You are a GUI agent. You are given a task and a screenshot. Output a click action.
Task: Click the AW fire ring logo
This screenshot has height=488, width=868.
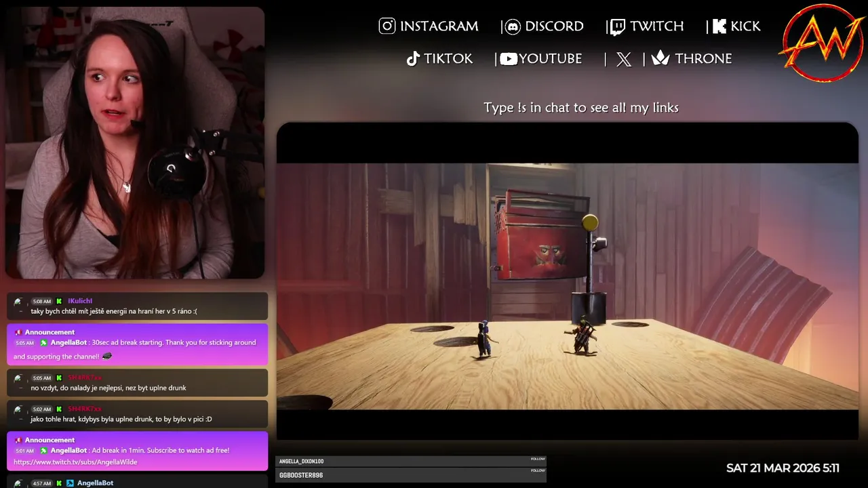click(x=823, y=43)
